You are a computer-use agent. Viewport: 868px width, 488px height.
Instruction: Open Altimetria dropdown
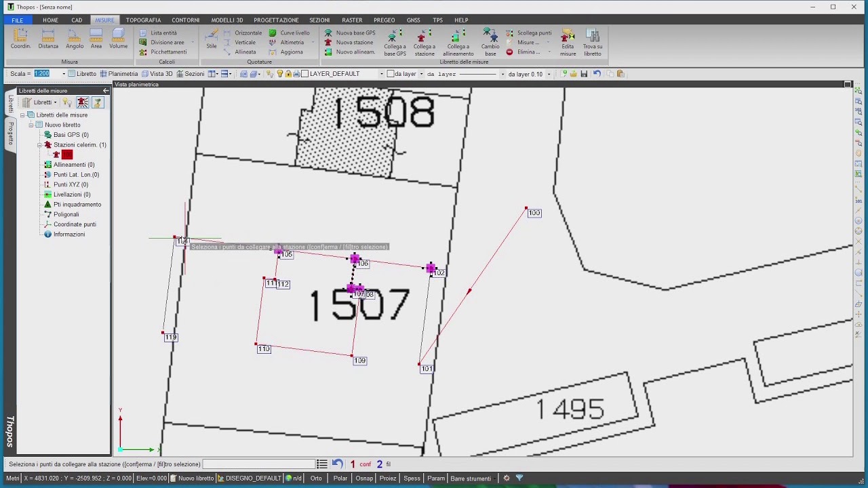[x=313, y=42]
